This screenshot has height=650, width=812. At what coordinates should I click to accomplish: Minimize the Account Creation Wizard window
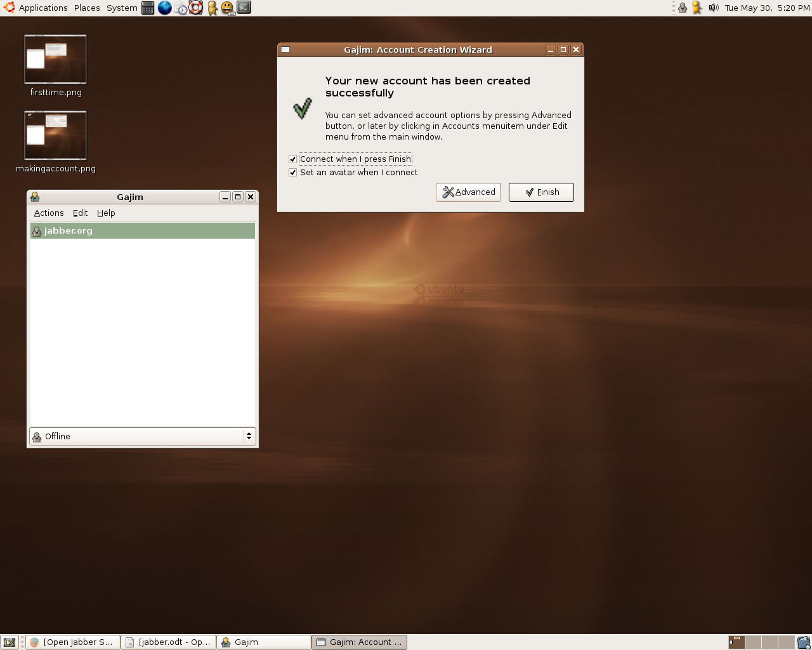(551, 50)
